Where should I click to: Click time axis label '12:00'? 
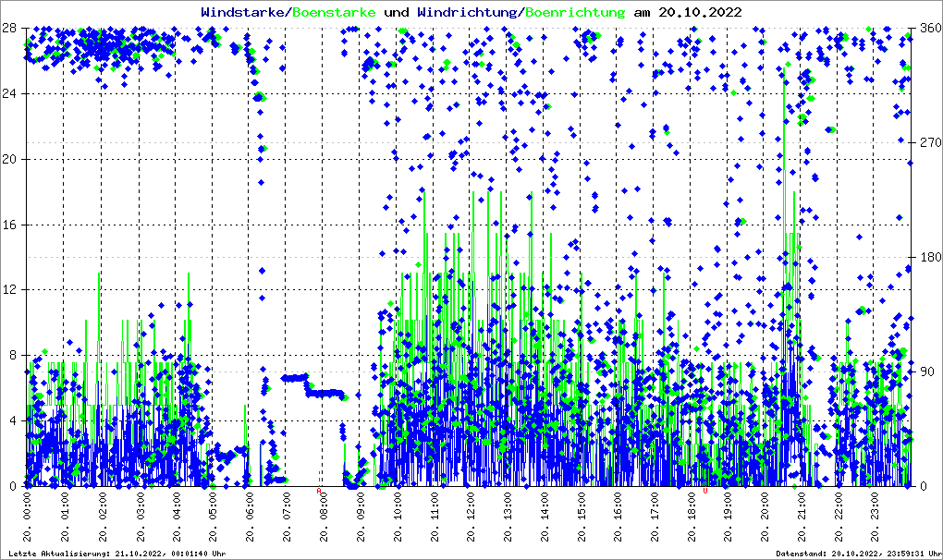tap(471, 507)
